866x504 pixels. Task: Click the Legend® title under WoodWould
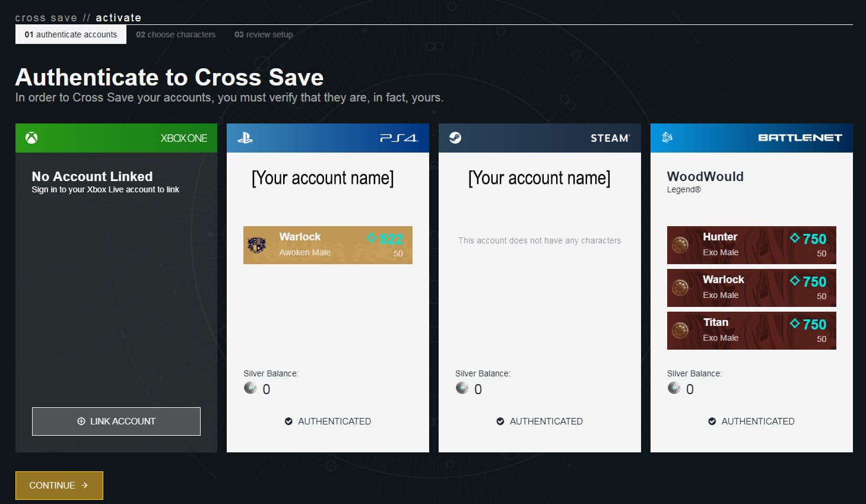[x=684, y=190]
